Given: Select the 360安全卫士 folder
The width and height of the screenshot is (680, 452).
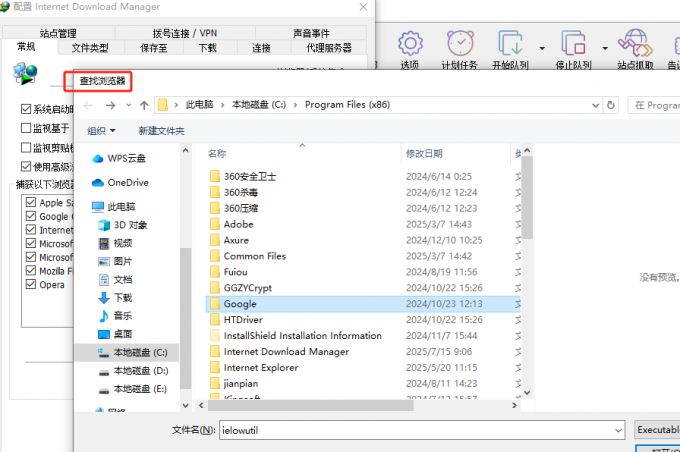Looking at the screenshot, I should point(363,177).
